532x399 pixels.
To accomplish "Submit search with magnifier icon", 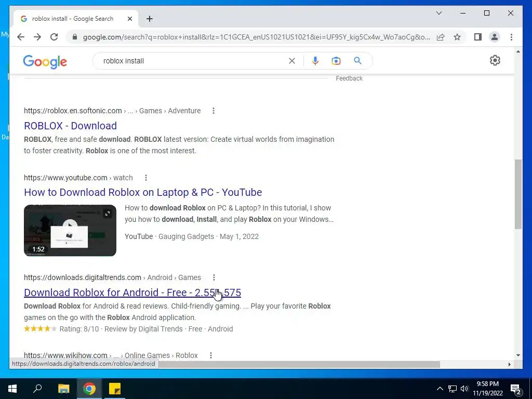I will pyautogui.click(x=357, y=61).
